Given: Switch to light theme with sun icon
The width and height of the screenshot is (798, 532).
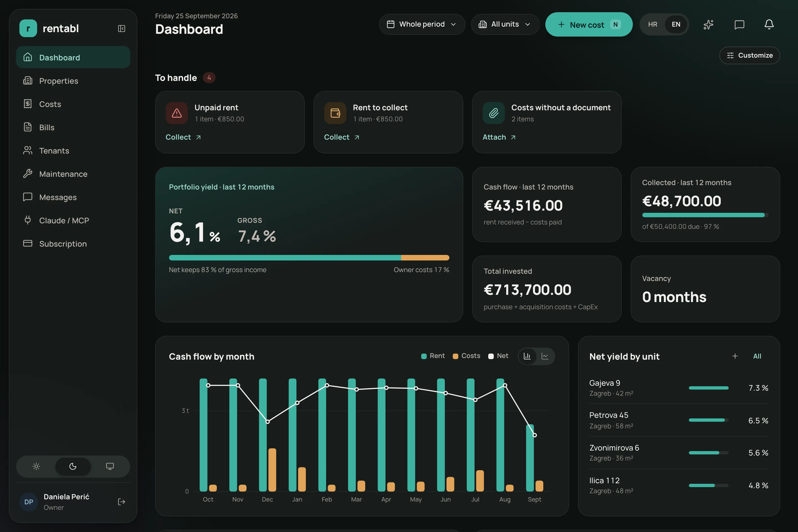Looking at the screenshot, I should click(x=36, y=466).
